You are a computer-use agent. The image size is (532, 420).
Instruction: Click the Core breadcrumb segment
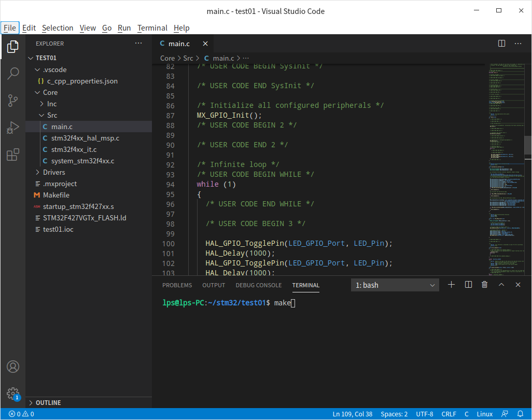coord(167,59)
